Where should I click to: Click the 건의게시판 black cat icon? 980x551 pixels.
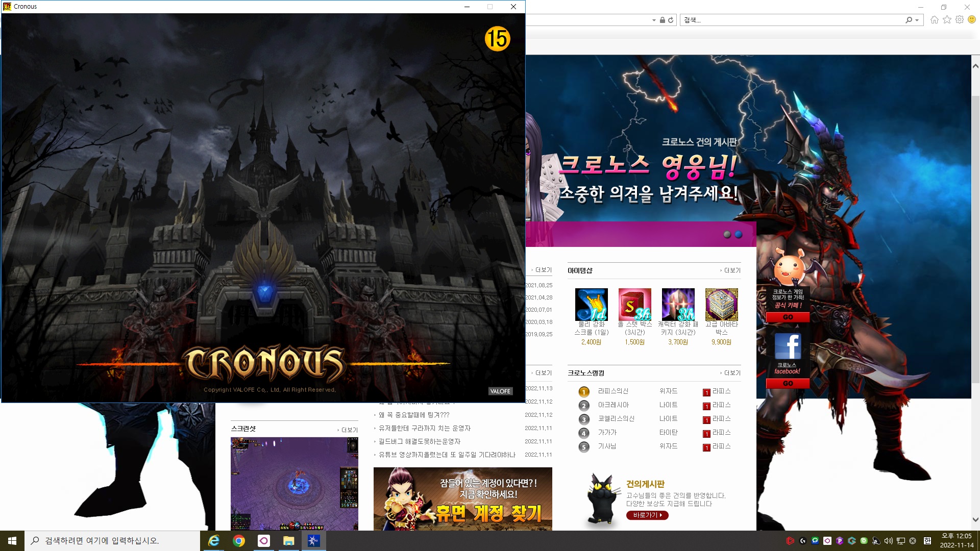[x=602, y=500]
